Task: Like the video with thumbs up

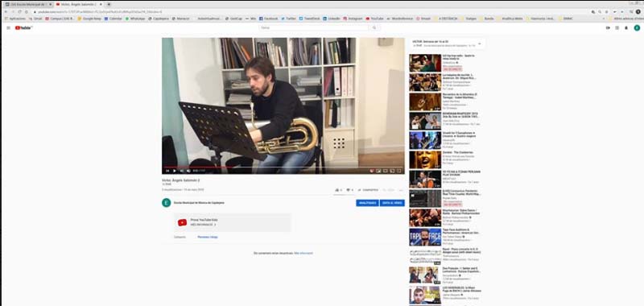Action: [337, 190]
